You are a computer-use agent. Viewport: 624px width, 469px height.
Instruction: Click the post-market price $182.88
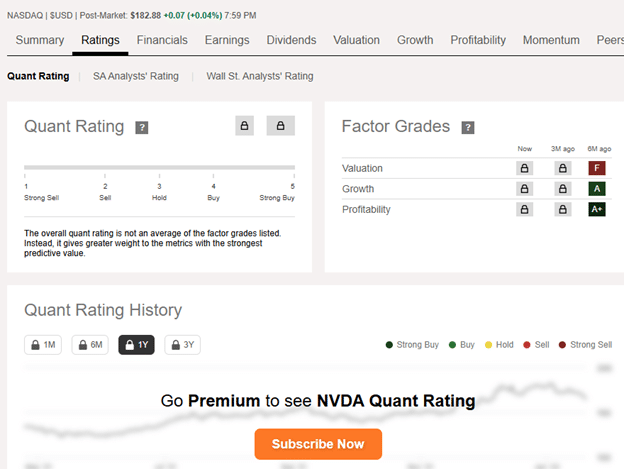coord(146,16)
